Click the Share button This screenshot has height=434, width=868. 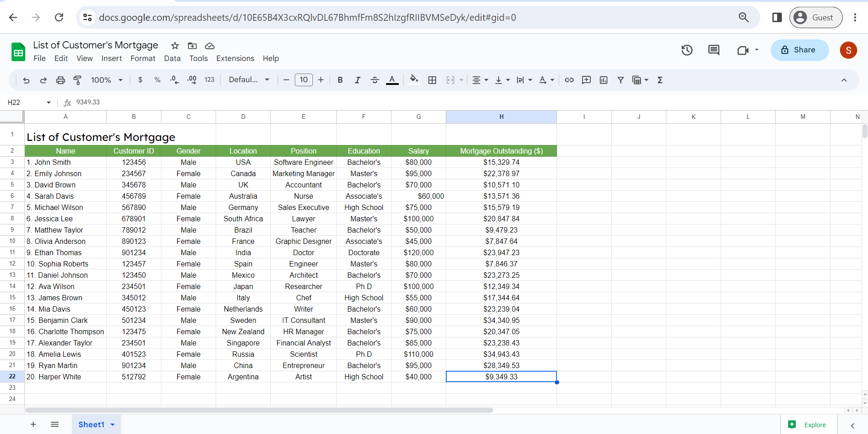[x=799, y=50]
